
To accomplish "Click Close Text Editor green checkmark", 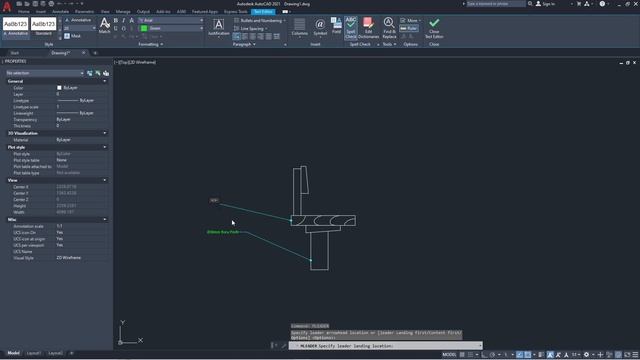I will (x=434, y=28).
